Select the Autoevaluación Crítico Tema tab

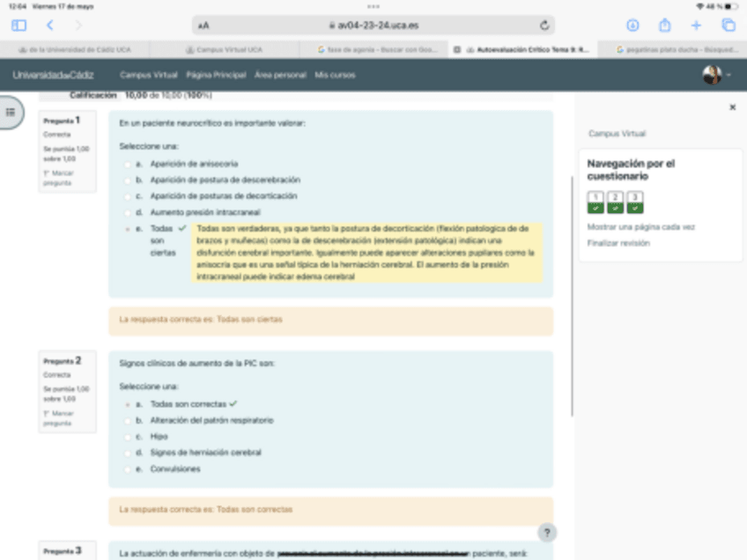tap(523, 49)
